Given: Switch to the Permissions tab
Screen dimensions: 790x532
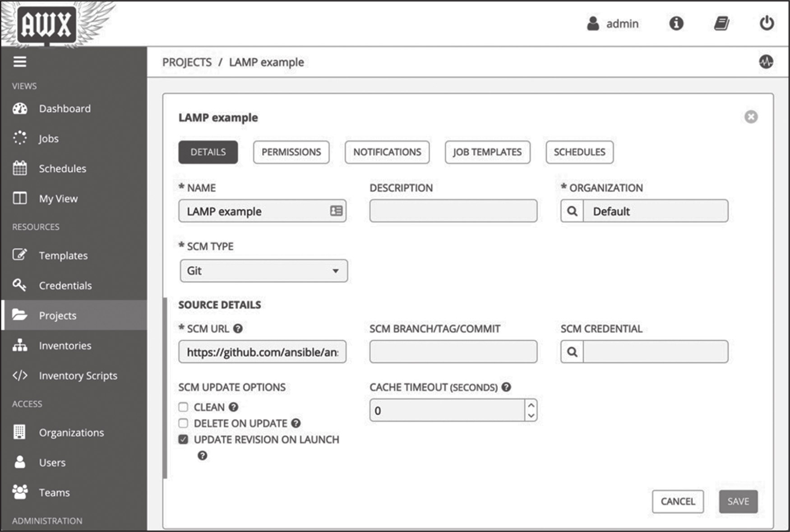Looking at the screenshot, I should (291, 152).
